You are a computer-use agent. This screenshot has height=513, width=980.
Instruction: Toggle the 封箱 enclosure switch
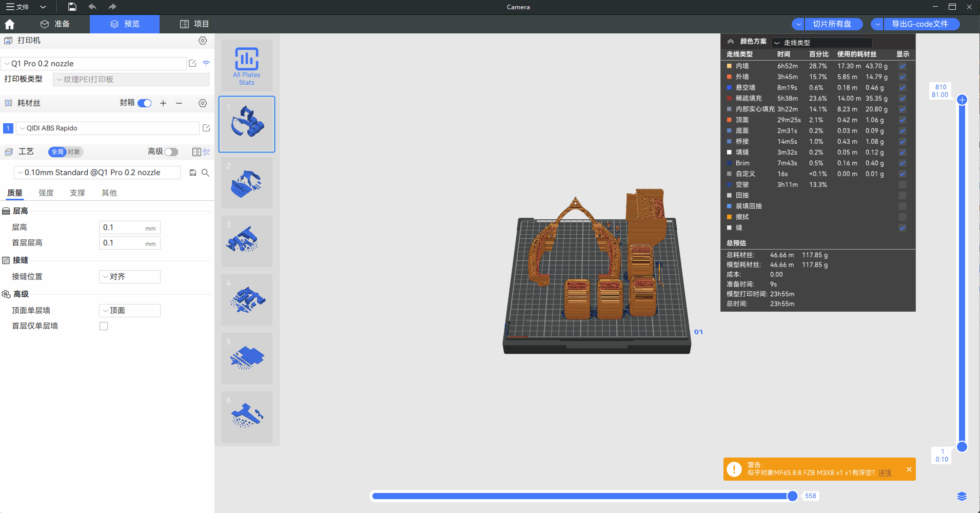pos(145,103)
